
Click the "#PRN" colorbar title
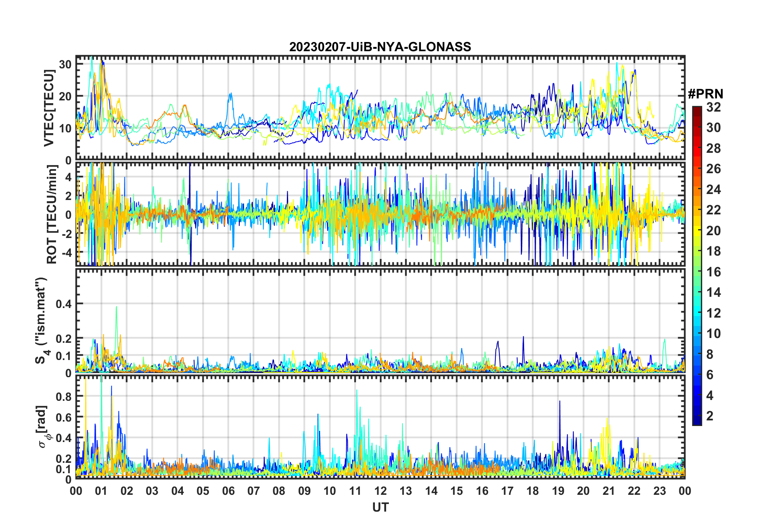pyautogui.click(x=706, y=94)
